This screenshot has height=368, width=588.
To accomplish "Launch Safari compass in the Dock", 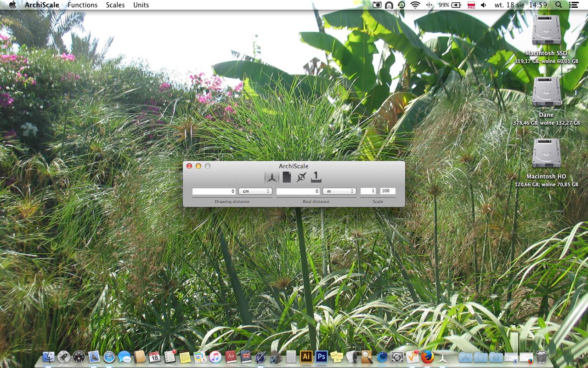I will coord(109,357).
